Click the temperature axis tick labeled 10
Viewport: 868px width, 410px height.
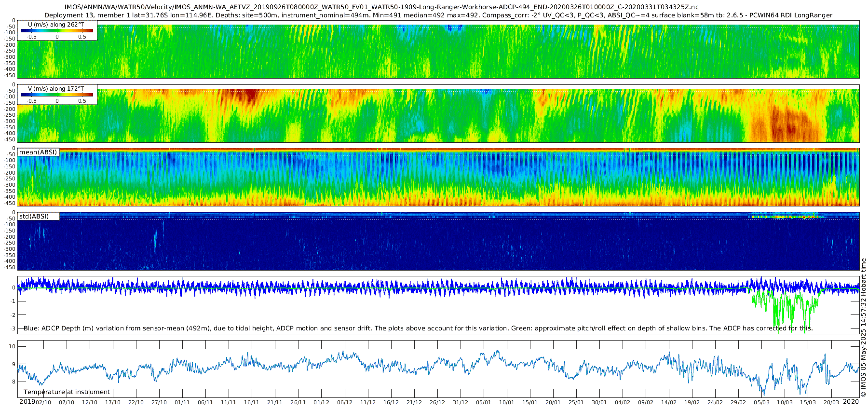(x=13, y=346)
